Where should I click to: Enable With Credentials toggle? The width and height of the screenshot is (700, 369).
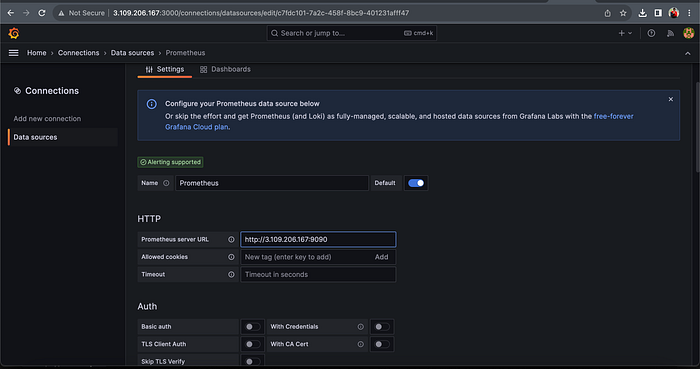tap(382, 327)
